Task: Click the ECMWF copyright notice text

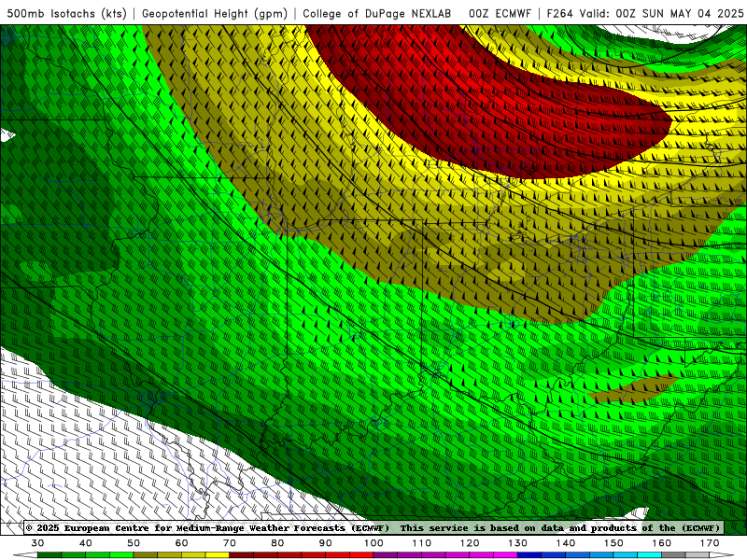Action: (207, 527)
